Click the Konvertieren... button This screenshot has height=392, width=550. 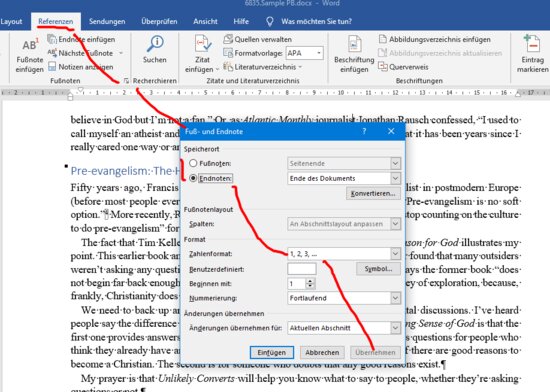(373, 194)
